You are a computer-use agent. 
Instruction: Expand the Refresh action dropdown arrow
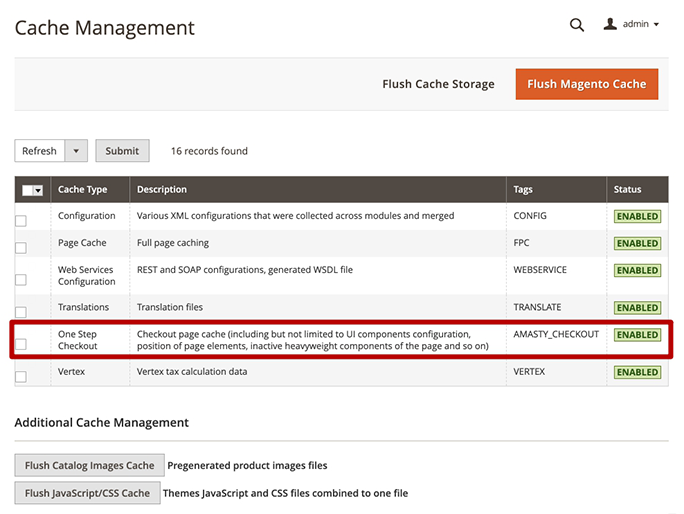(x=76, y=151)
